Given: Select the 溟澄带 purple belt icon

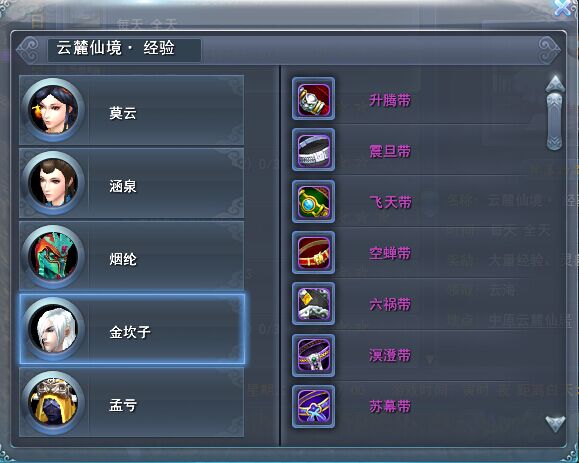Looking at the screenshot, I should click(x=314, y=356).
